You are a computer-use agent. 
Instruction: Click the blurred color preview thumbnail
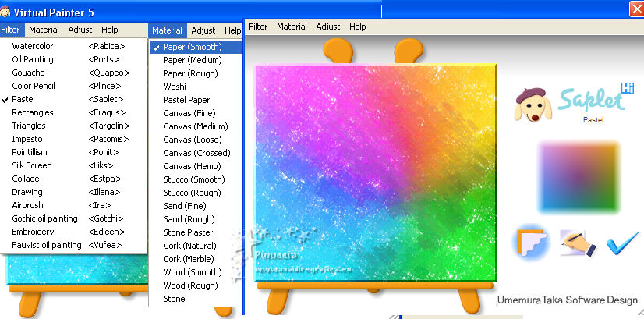tap(579, 177)
